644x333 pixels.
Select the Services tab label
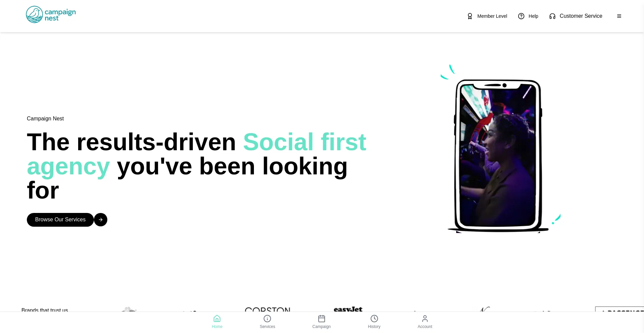[x=267, y=327]
